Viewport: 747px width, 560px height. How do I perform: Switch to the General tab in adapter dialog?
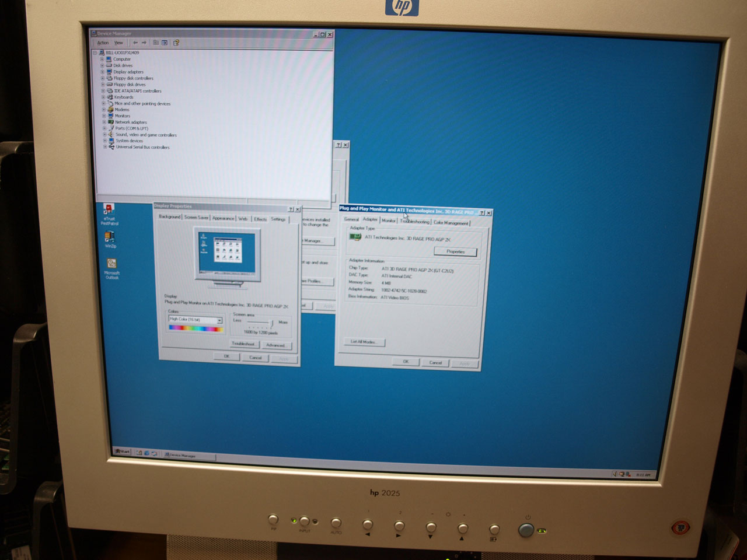pyautogui.click(x=351, y=219)
